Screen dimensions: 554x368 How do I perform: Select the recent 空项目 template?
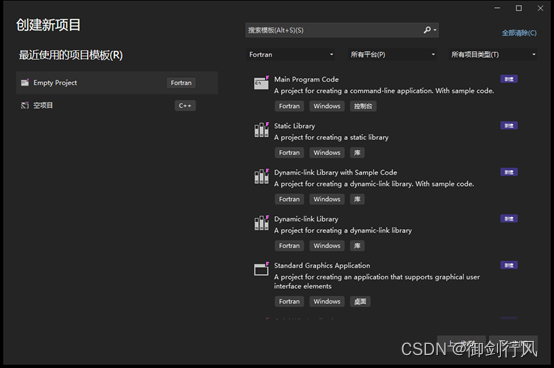tap(117, 105)
